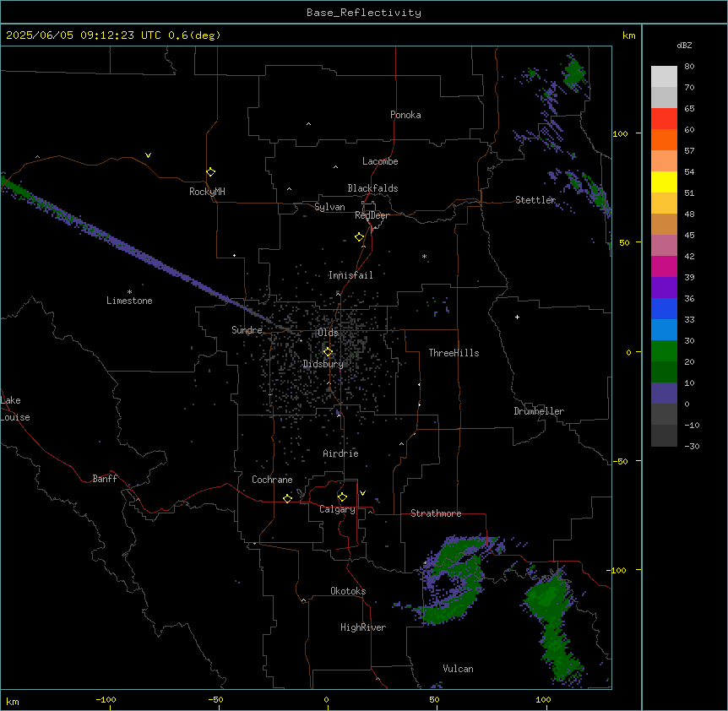Screen dimensions: 728x711
Task: Click the yellow diamond marker near RockyMH
Action: 210,172
